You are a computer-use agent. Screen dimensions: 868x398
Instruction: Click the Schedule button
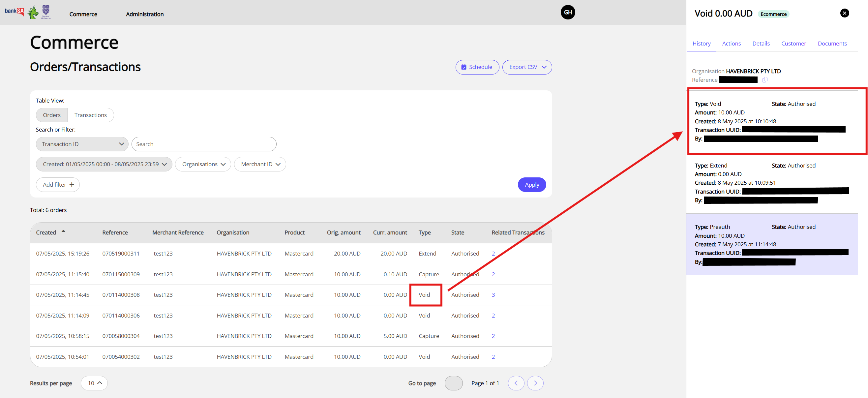click(x=477, y=67)
